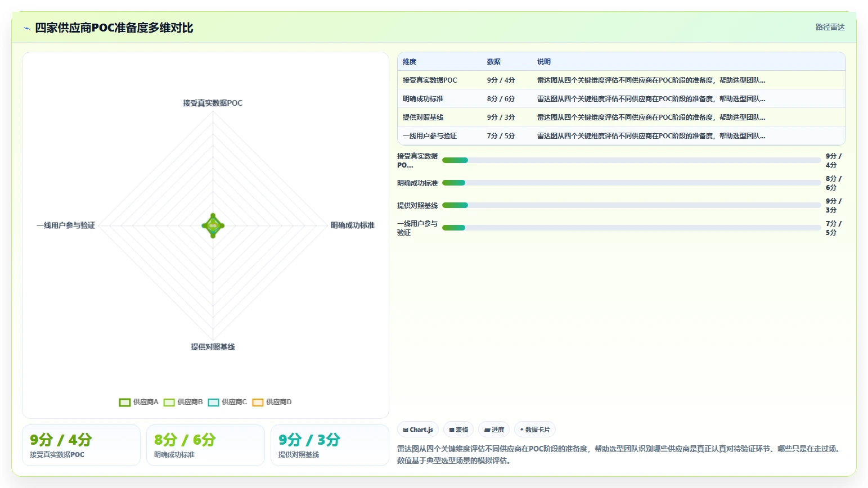
Task: Click radar axis label 一线用户参与验证
Action: tap(66, 225)
